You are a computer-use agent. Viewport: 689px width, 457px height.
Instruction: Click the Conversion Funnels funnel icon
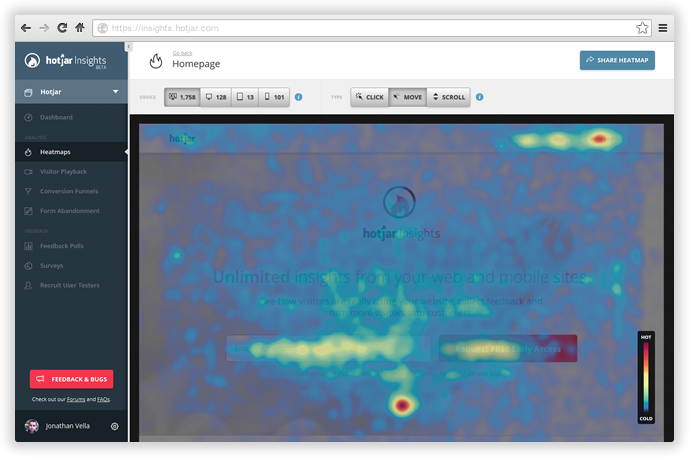[29, 191]
